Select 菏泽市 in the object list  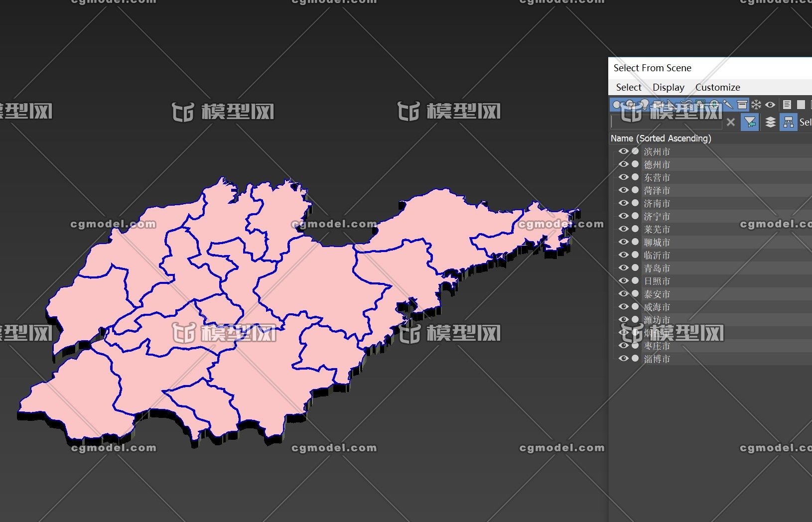point(657,190)
